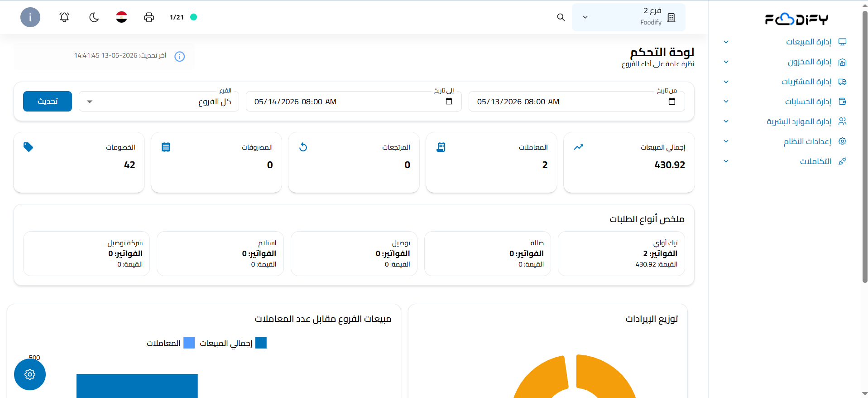Click the لوحة التحكم heading
Viewport: 868px width, 398px height.
[x=662, y=52]
